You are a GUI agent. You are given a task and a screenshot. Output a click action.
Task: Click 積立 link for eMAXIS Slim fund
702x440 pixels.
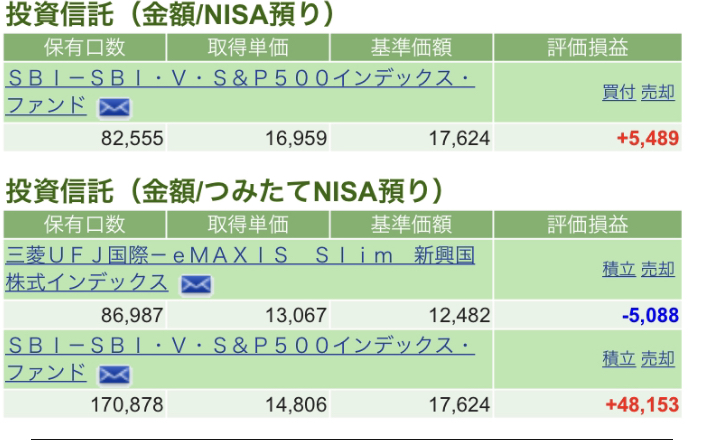point(619,269)
